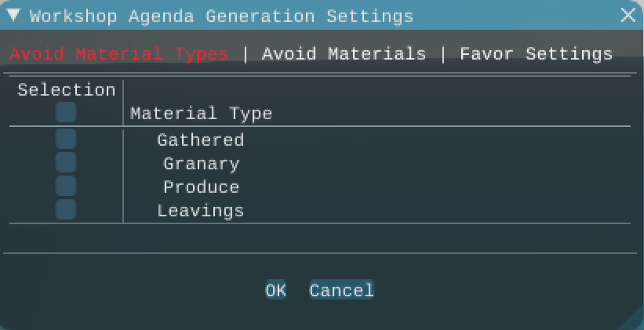
Task: Select the Gathered row label
Action: (200, 140)
